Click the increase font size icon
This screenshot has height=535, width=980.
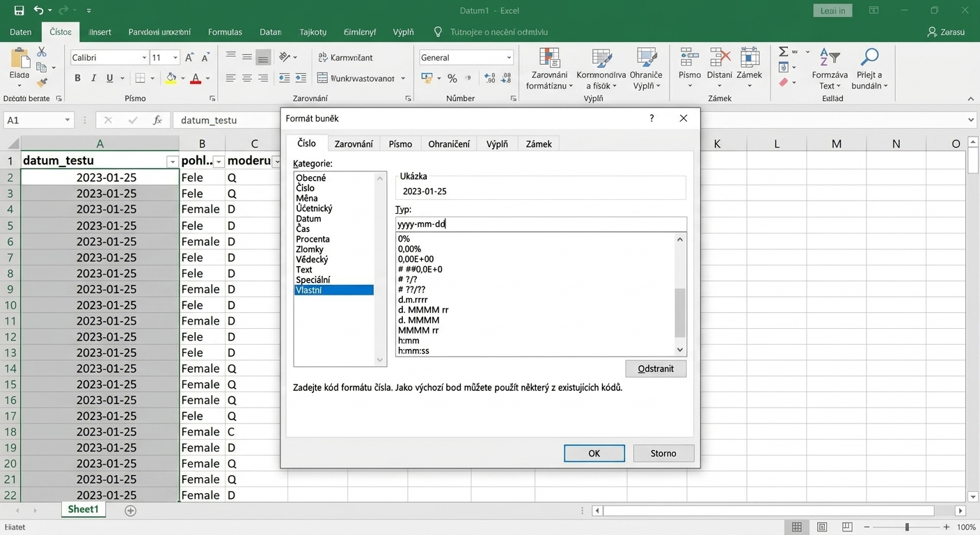190,58
